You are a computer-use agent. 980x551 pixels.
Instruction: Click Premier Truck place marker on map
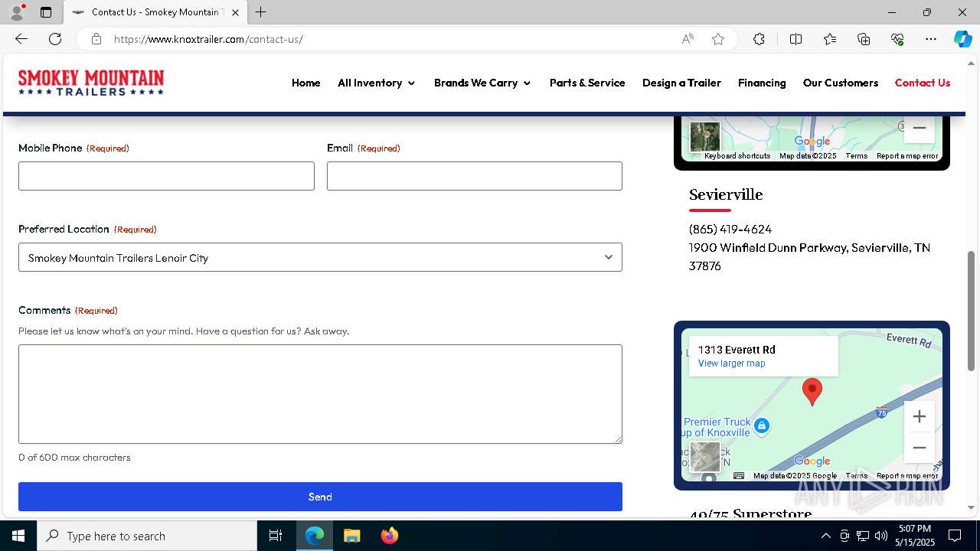pyautogui.click(x=761, y=425)
